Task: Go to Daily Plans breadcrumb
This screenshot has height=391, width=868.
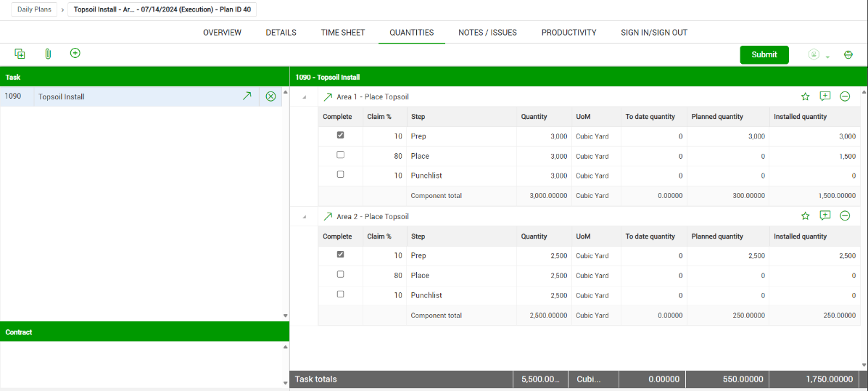Action: point(34,9)
